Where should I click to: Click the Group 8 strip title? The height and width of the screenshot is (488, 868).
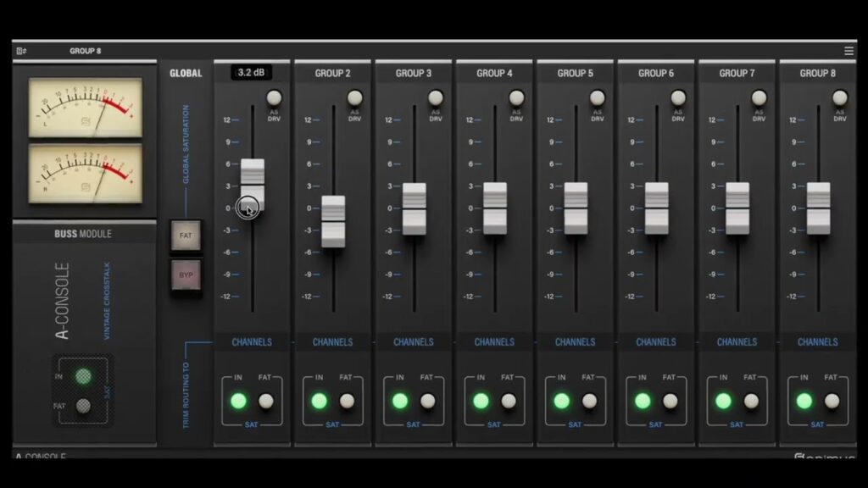[818, 73]
